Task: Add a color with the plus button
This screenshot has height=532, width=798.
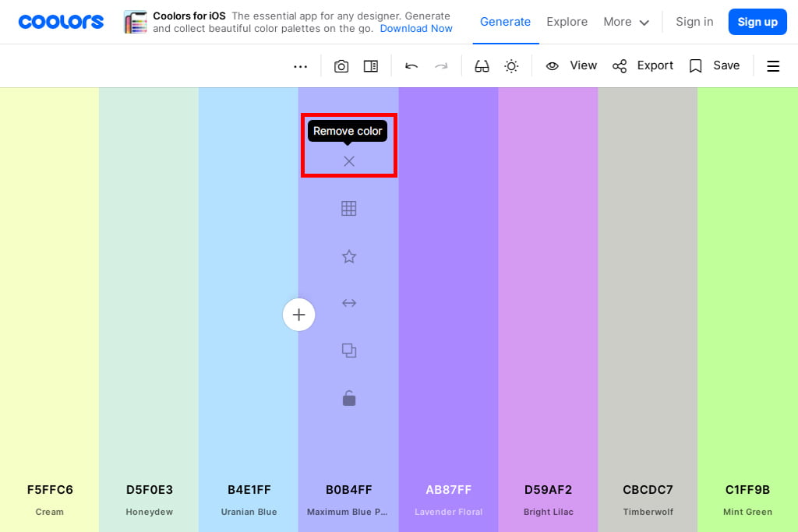Action: (298, 315)
